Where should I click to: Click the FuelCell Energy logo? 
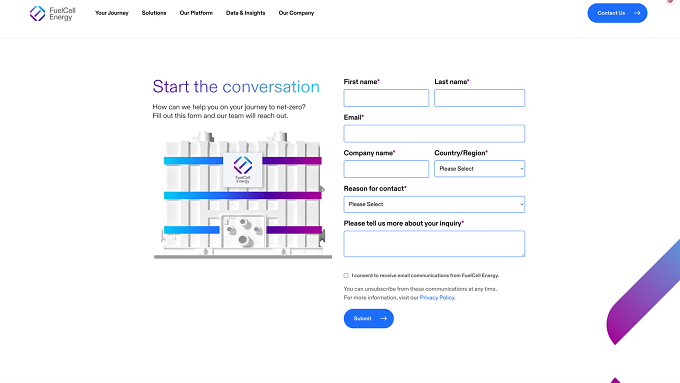click(x=52, y=13)
